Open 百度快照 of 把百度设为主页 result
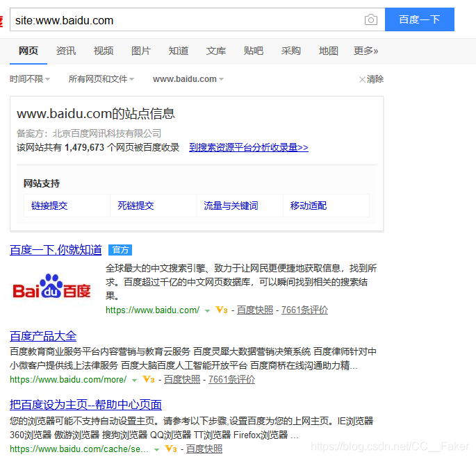The width and height of the screenshot is (476, 459). coord(204,449)
